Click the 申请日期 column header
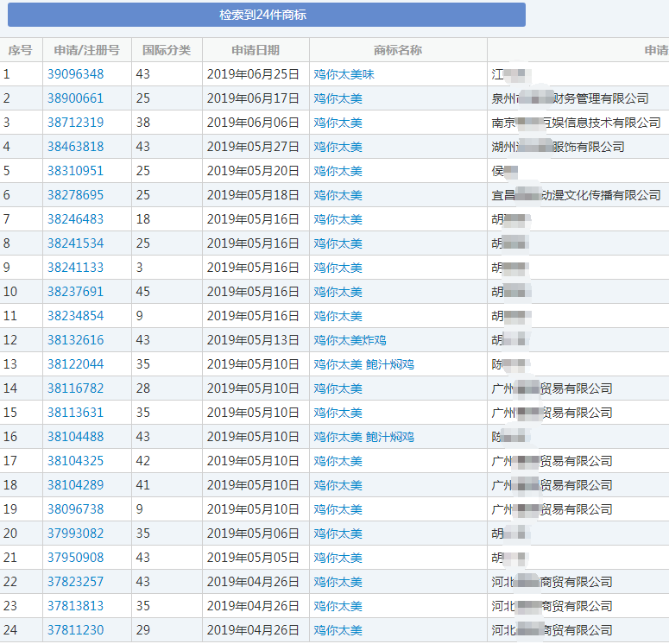This screenshot has height=644, width=669. pos(256,50)
